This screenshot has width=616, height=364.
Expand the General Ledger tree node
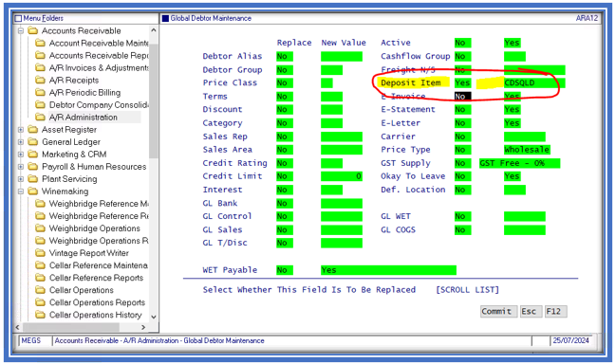[x=21, y=142]
